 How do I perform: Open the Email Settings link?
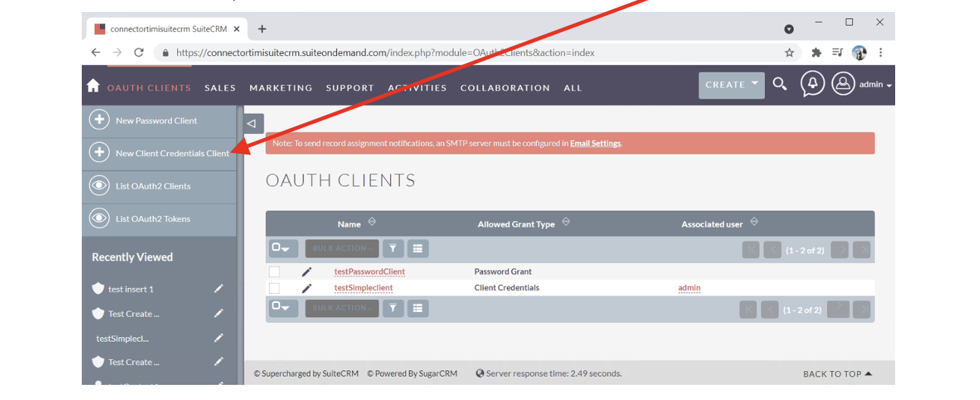click(595, 143)
